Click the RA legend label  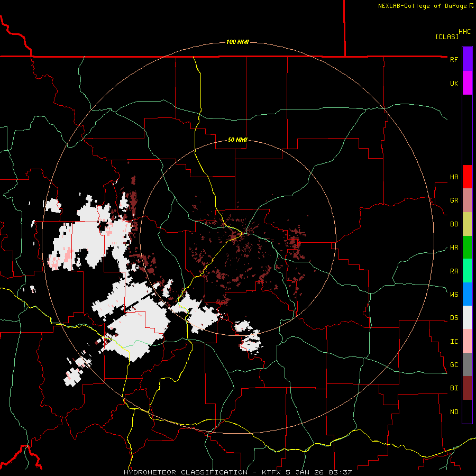pyautogui.click(x=454, y=271)
